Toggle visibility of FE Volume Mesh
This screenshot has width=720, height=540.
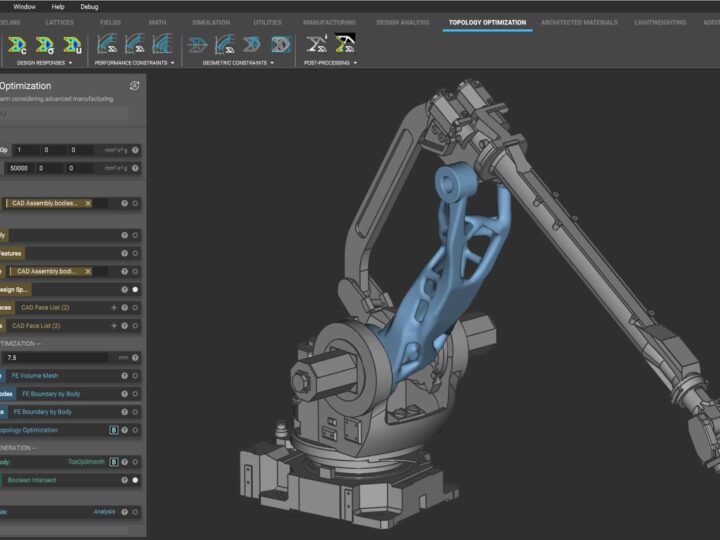tap(135, 376)
